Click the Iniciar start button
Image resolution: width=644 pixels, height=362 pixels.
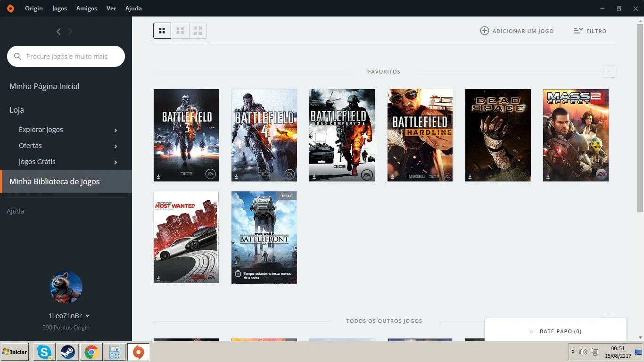coord(15,352)
